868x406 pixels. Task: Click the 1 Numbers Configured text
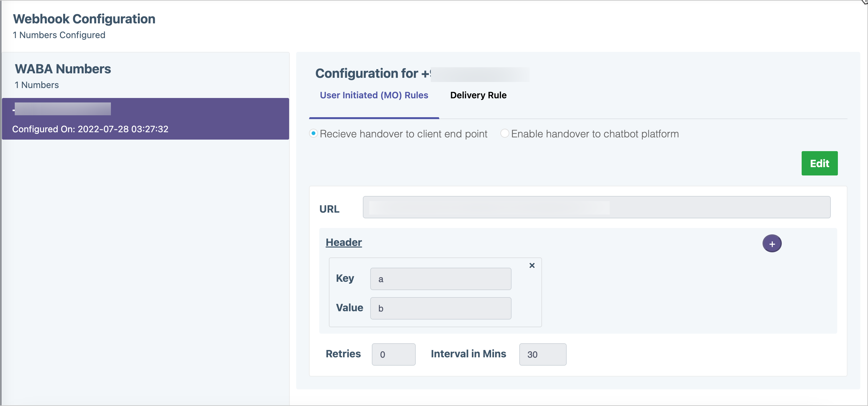coord(59,35)
